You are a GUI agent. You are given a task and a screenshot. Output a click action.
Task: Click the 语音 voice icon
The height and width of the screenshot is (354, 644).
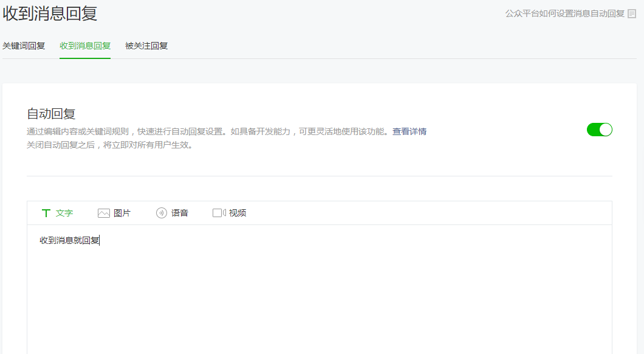(162, 213)
